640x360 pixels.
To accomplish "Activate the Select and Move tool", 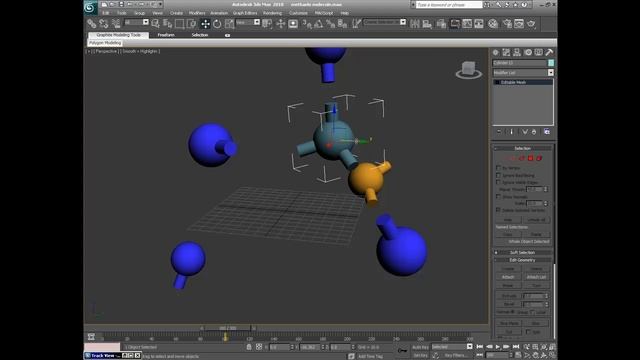I will [x=205, y=24].
